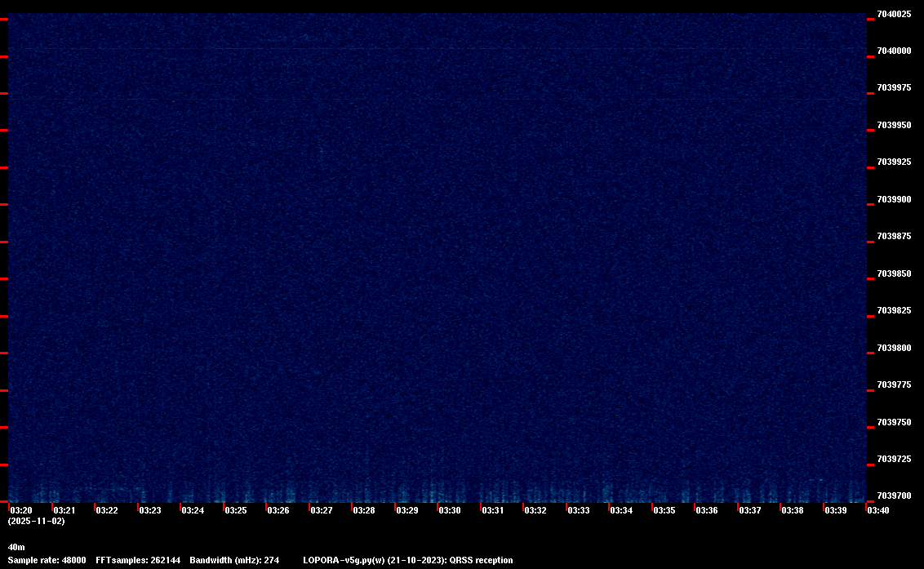Select the 03:30 time label

(450, 510)
